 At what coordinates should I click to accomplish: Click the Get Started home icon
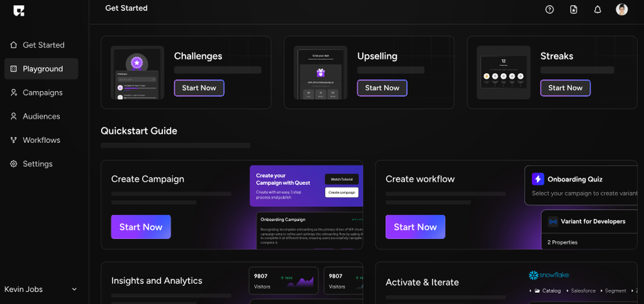pyautogui.click(x=14, y=45)
